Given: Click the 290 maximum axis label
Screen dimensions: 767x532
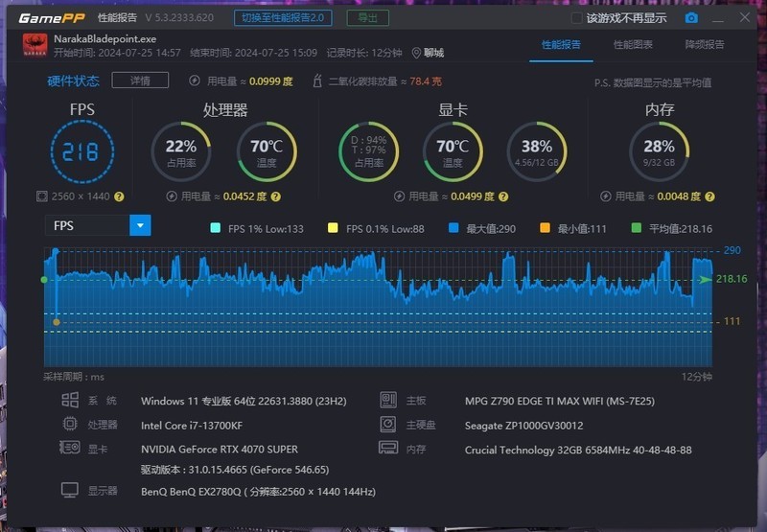Looking at the screenshot, I should (732, 250).
